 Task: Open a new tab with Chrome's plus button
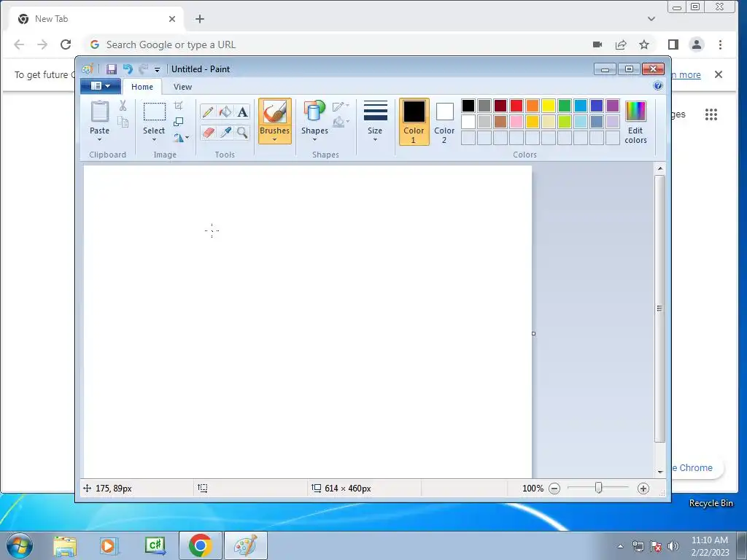200,19
